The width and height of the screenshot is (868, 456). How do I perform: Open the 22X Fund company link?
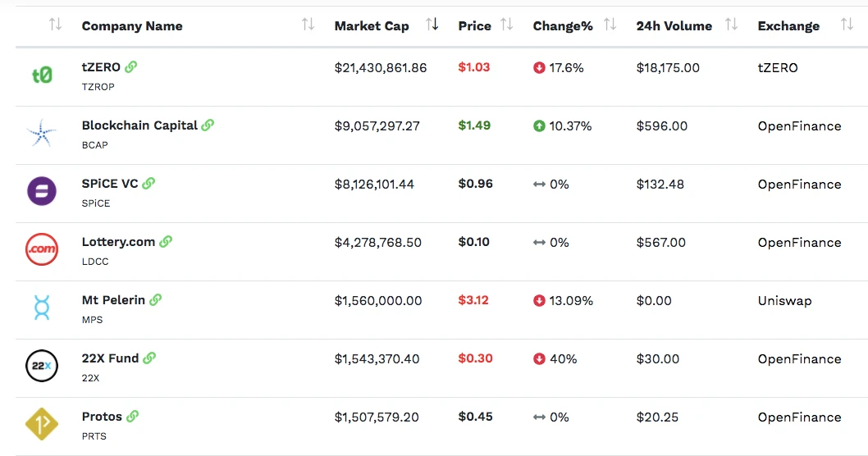pyautogui.click(x=110, y=358)
